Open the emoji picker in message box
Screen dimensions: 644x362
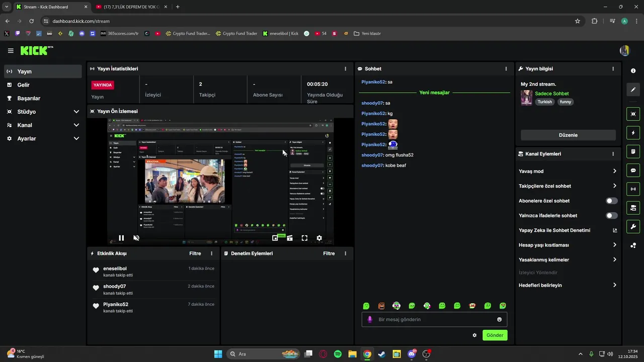pos(499,319)
